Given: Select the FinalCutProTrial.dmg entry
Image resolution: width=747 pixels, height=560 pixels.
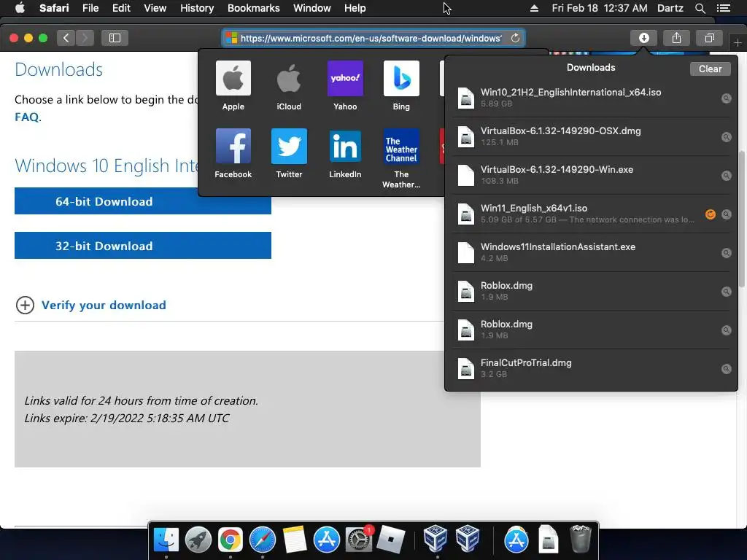Looking at the screenshot, I should [x=591, y=368].
